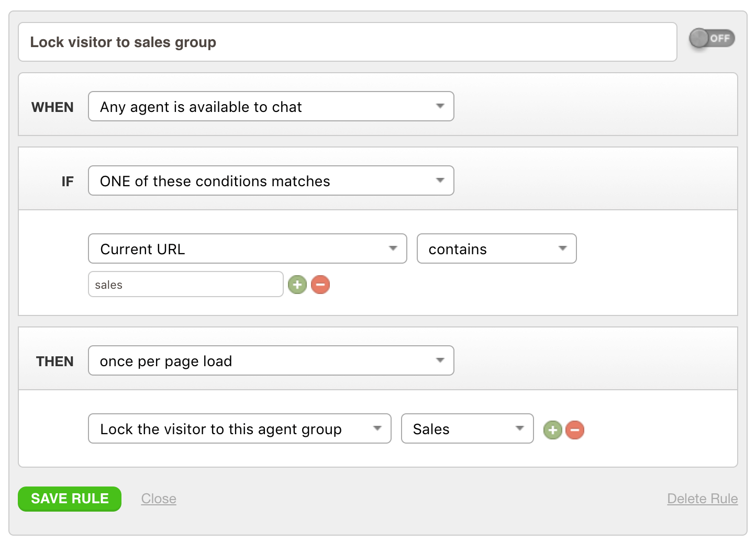This screenshot has height=543, width=756.
Task: Expand the Lock the visitor action dropdown
Action: click(x=239, y=429)
